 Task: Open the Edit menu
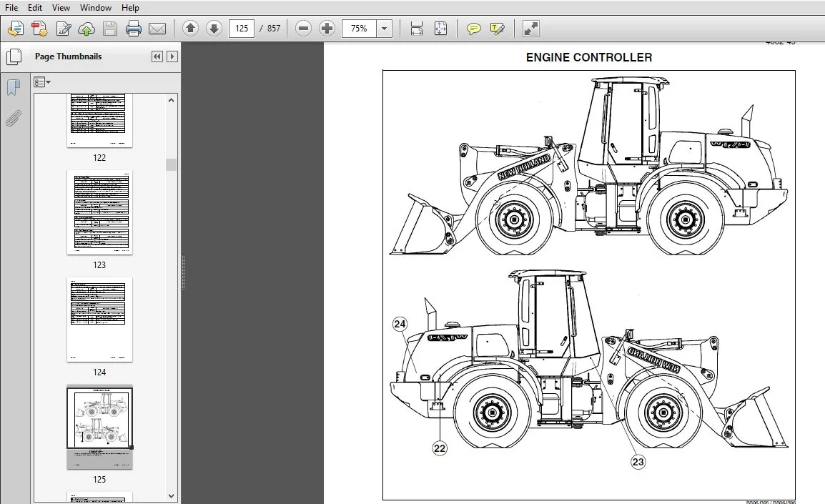point(35,7)
